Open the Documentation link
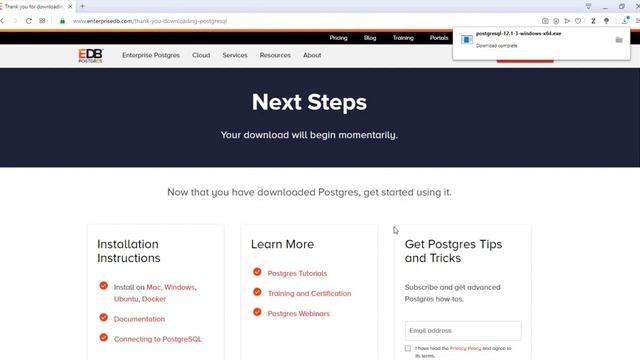Image resolution: width=640 pixels, height=360 pixels. (139, 319)
